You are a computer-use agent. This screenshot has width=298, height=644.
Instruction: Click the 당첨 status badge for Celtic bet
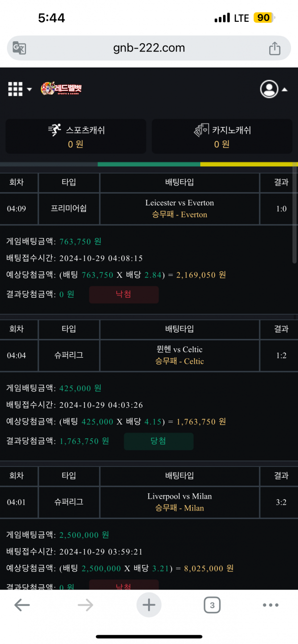tap(158, 441)
